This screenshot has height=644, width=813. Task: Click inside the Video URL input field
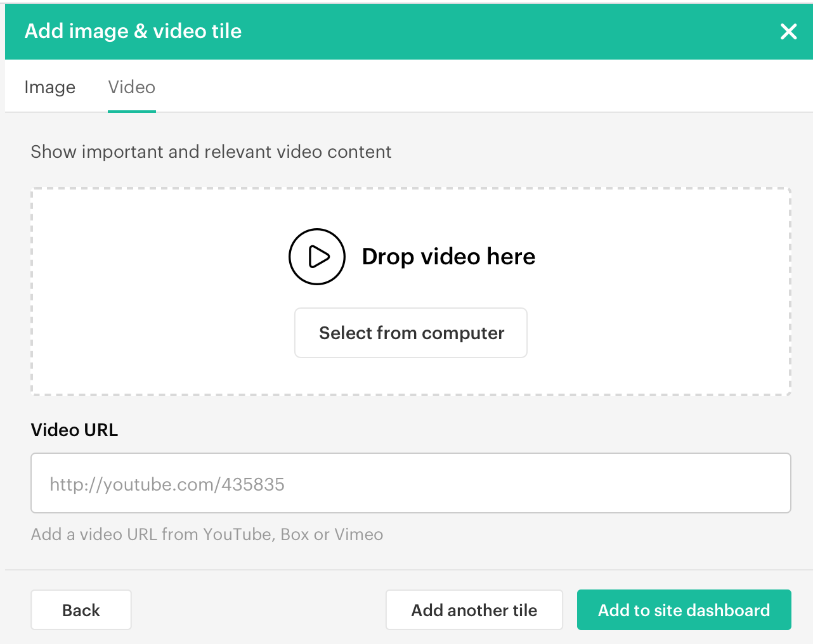[x=410, y=483]
